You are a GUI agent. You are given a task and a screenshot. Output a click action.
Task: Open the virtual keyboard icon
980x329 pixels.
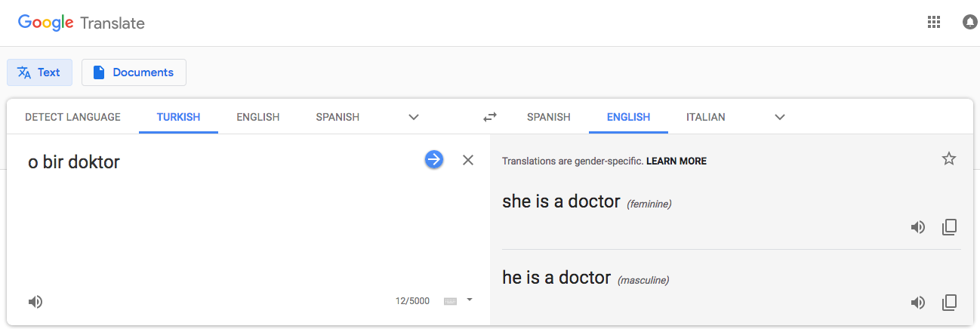(x=450, y=301)
